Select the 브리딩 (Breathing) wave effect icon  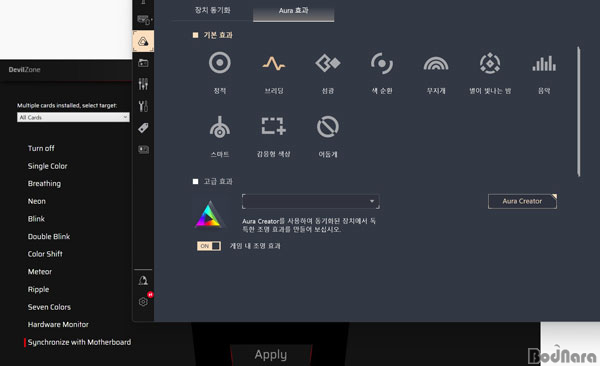click(x=274, y=64)
